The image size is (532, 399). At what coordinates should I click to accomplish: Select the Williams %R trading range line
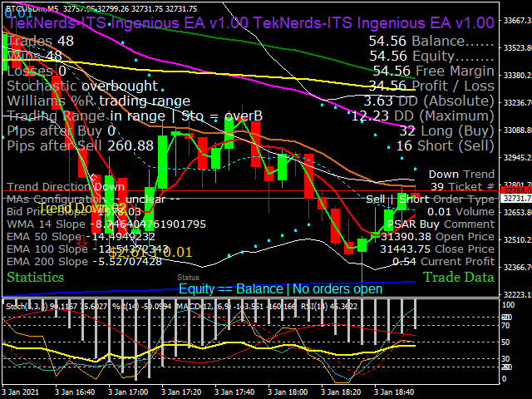[98, 101]
